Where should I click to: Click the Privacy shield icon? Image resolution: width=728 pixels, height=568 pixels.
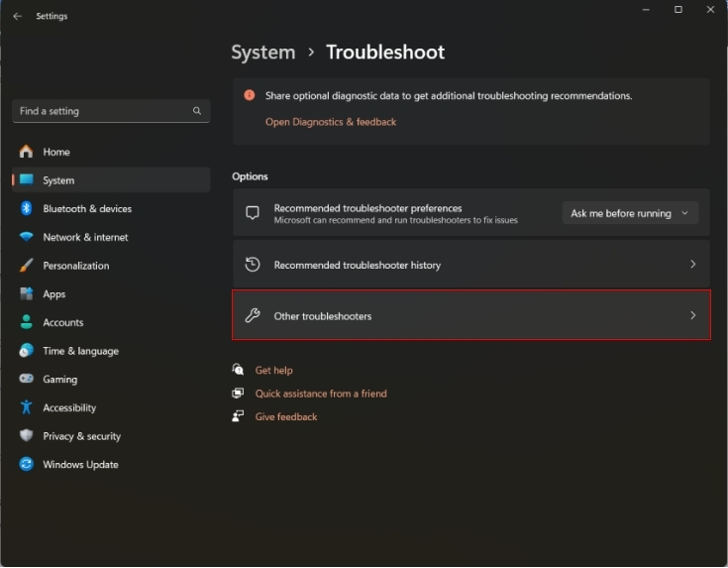(27, 435)
